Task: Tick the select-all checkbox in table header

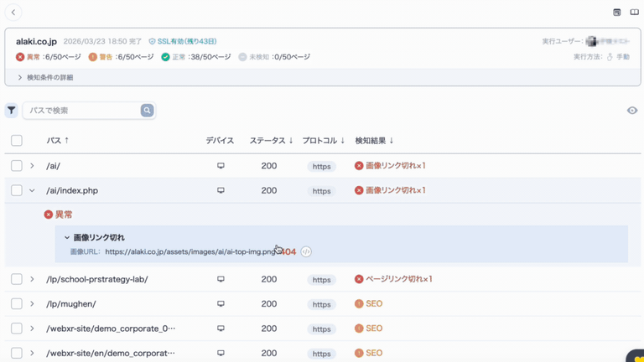Action: point(17,141)
